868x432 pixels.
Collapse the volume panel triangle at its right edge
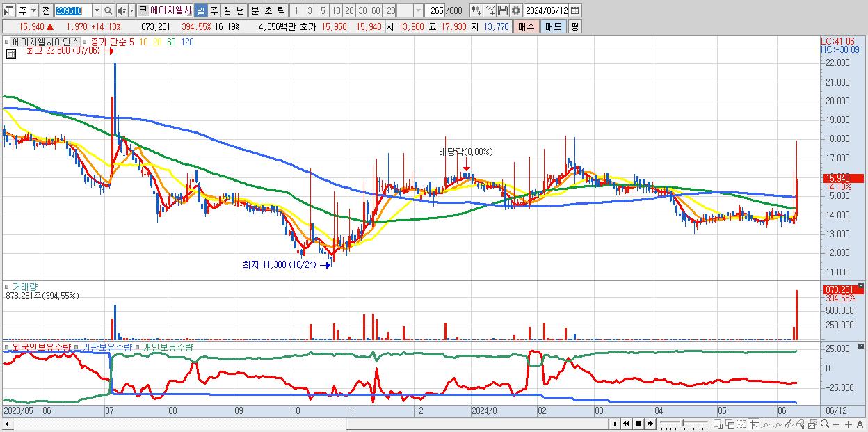point(862,285)
